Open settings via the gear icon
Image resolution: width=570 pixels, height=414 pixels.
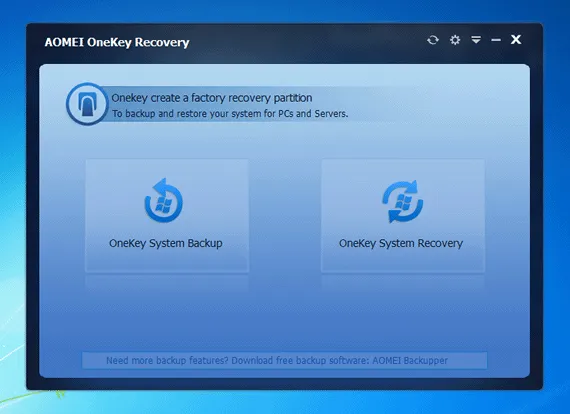click(x=455, y=40)
